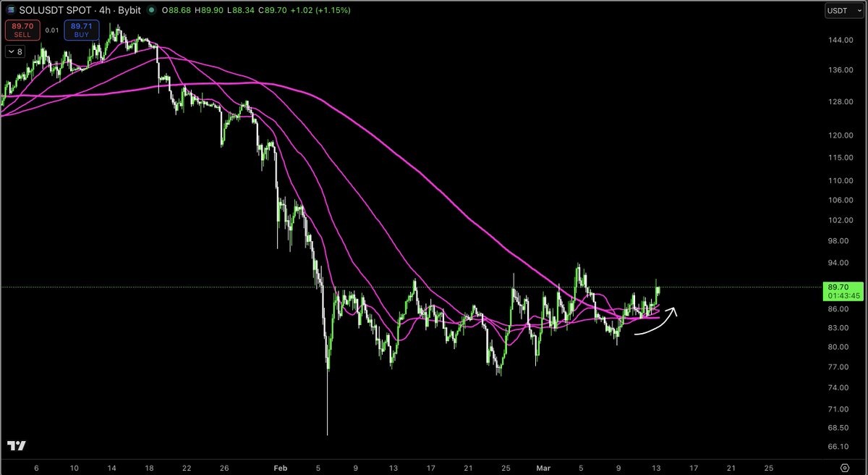The image size is (868, 475).
Task: Click the 94.00 price axis label
Action: pos(839,264)
